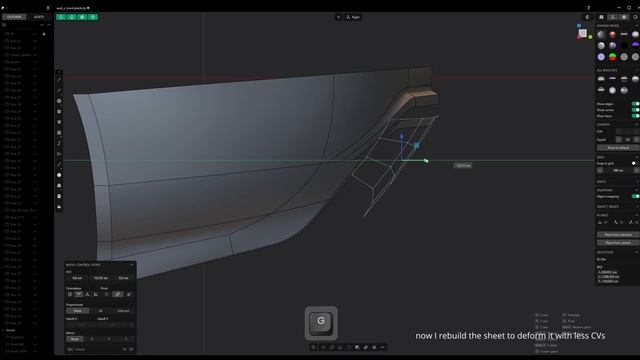The width and height of the screenshot is (640, 360).
Task: Click the Y value field in Move Control Point
Action: pyautogui.click(x=100, y=278)
